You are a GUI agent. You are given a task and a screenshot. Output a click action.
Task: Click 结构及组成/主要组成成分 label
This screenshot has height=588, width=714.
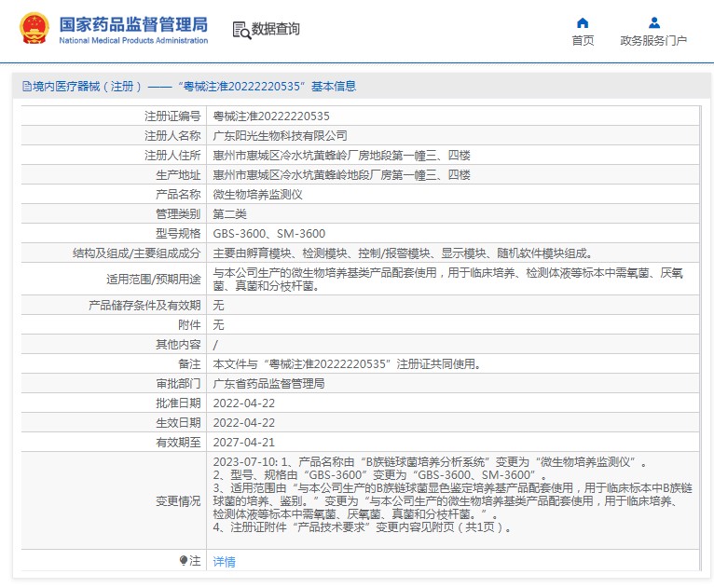[137, 253]
